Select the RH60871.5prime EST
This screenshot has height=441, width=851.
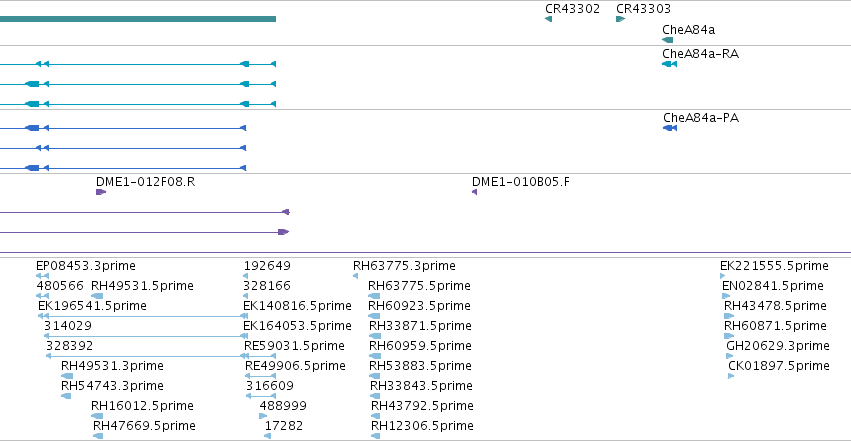coord(729,336)
